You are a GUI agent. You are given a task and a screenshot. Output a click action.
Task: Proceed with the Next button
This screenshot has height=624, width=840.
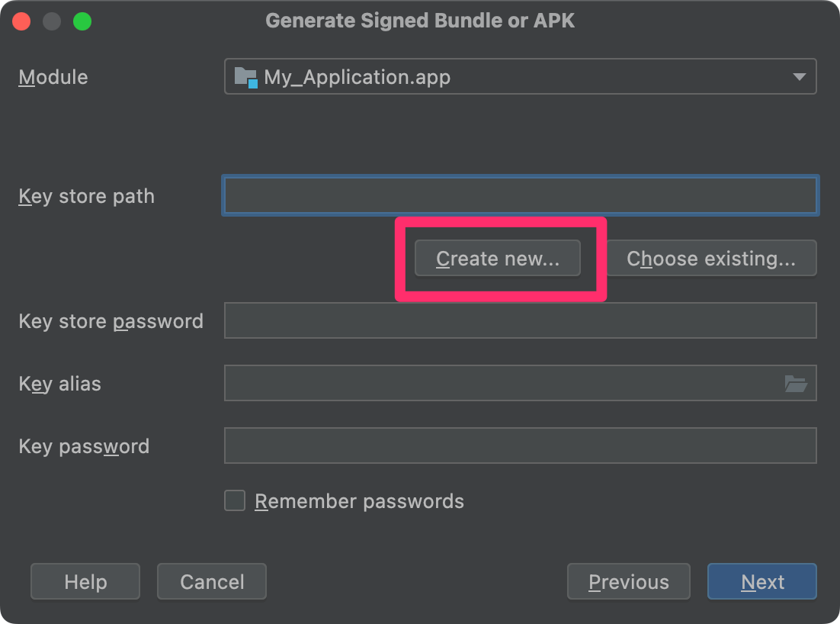click(x=761, y=581)
